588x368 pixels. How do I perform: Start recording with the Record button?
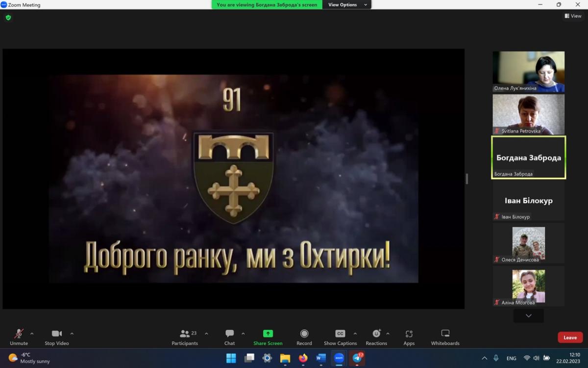point(304,334)
